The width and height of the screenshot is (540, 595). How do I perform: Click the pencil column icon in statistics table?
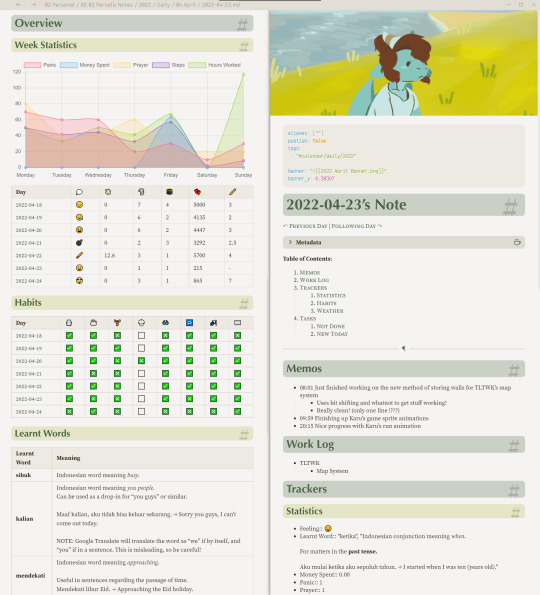(232, 192)
